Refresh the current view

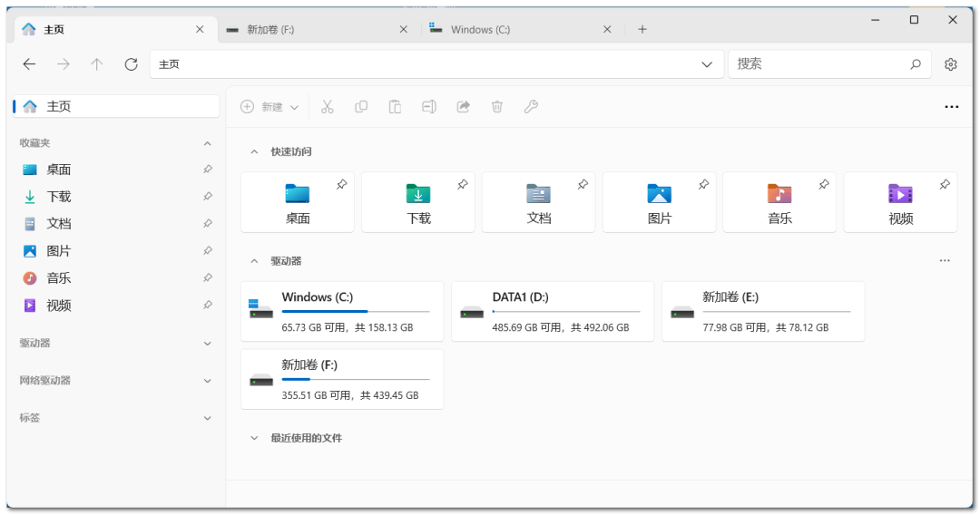click(x=131, y=64)
